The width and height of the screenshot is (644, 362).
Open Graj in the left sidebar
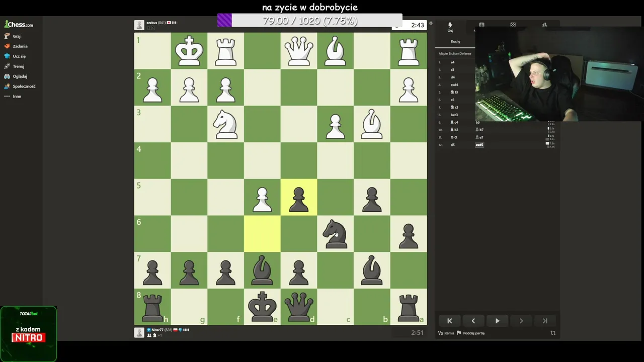(x=13, y=36)
